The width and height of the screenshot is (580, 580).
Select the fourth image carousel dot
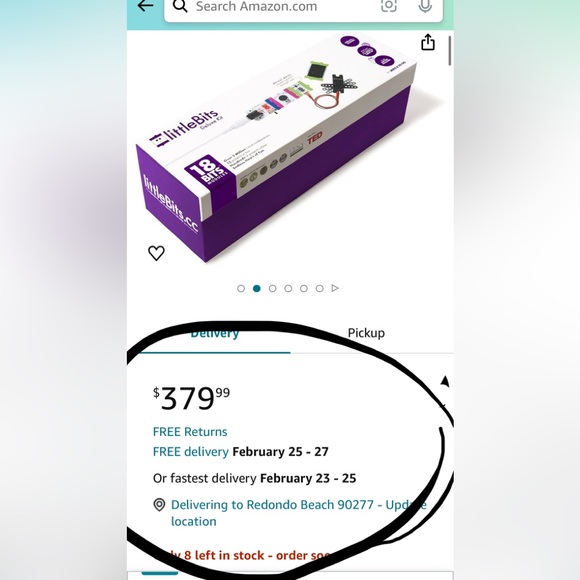[288, 289]
